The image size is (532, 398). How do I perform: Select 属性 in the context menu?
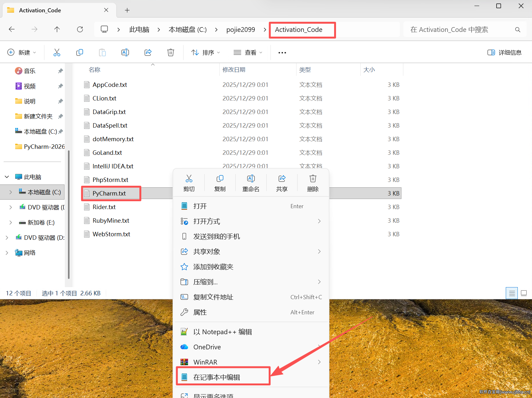251,312
